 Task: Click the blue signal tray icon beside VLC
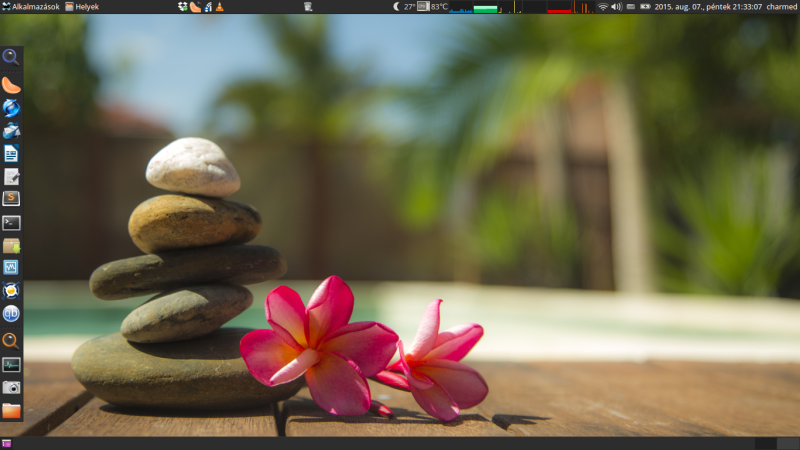208,7
